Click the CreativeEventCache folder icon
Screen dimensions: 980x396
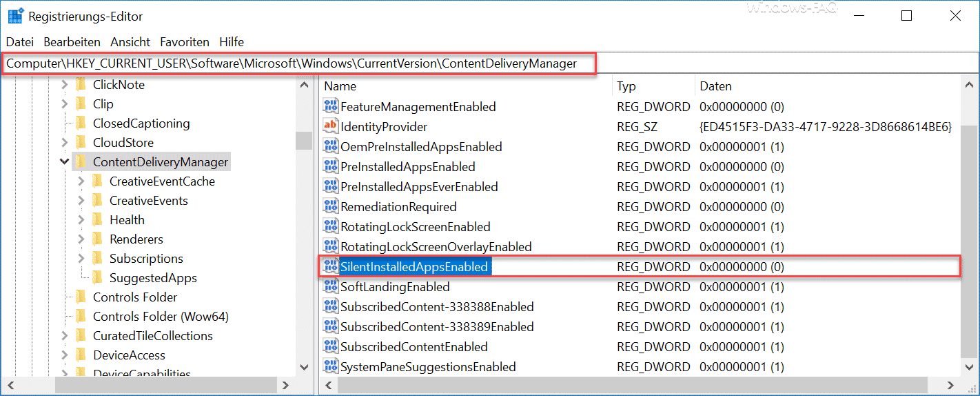pos(97,181)
